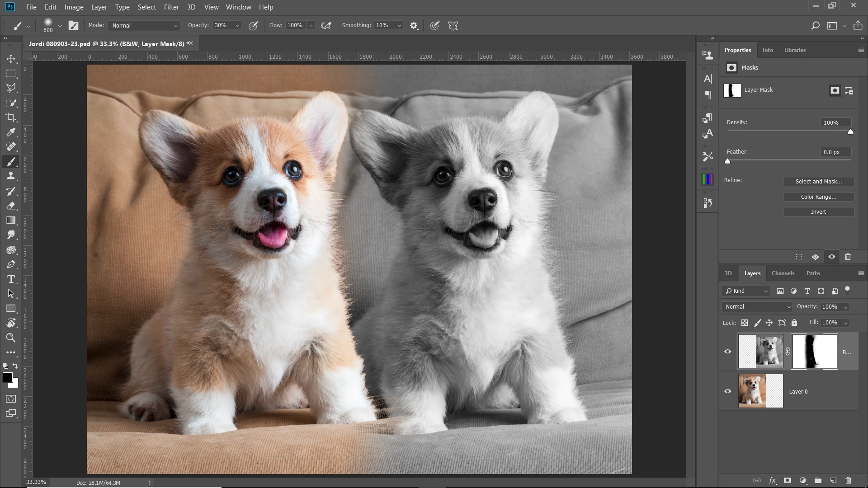Select the Crop tool
Viewport: 868px width, 488px height.
click(11, 117)
